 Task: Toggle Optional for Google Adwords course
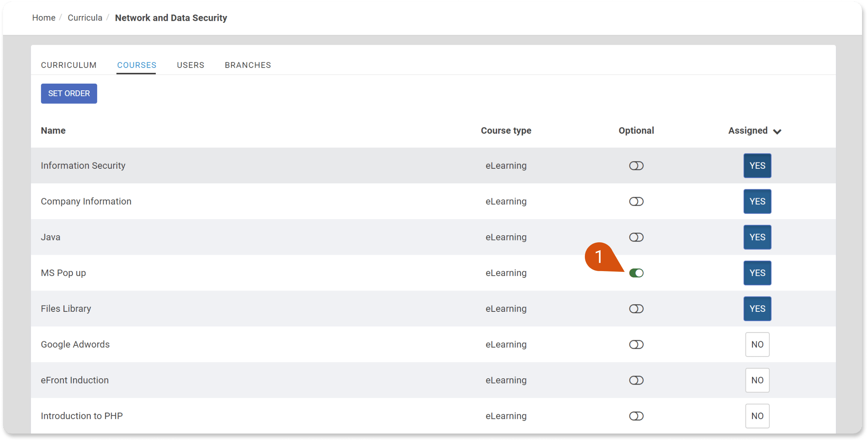point(636,344)
